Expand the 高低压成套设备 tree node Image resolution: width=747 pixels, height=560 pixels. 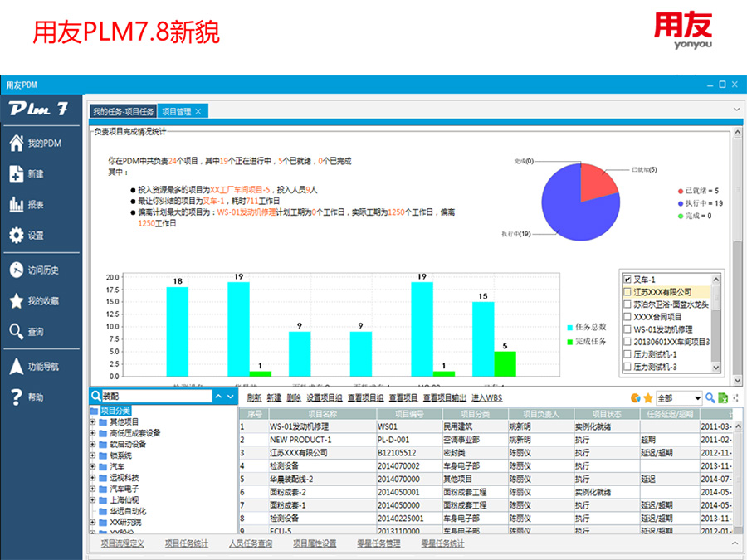[93, 433]
